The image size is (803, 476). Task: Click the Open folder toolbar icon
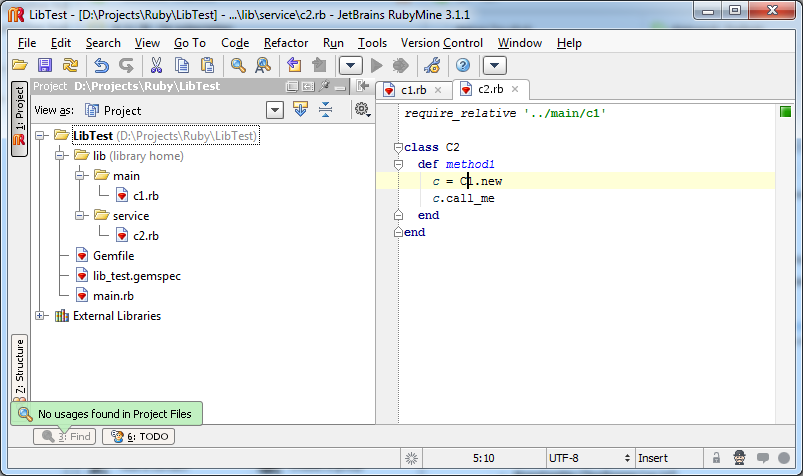[x=20, y=65]
